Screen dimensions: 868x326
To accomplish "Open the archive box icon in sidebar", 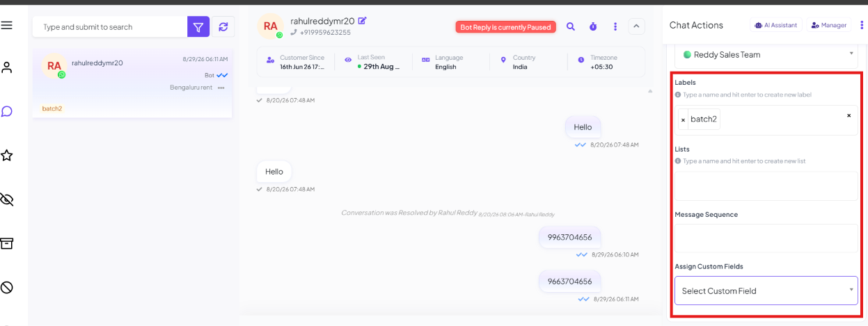I will (x=7, y=243).
